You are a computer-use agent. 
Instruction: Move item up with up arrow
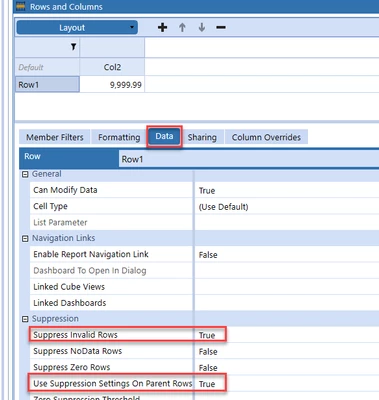pyautogui.click(x=182, y=27)
